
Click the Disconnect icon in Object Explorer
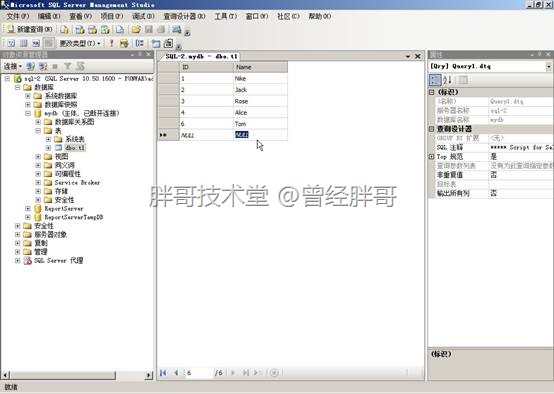(43, 66)
